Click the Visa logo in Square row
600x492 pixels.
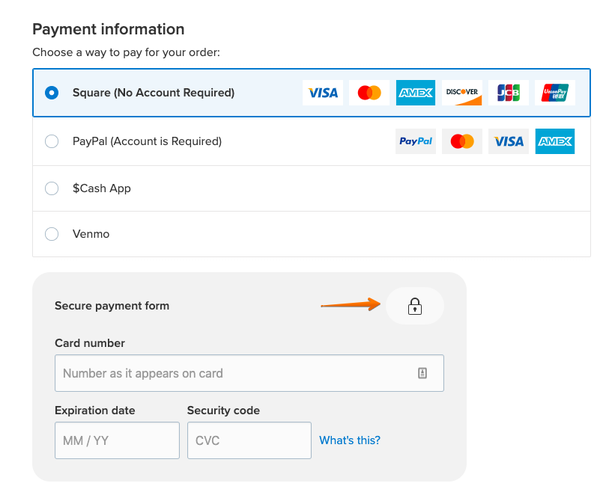tap(323, 93)
